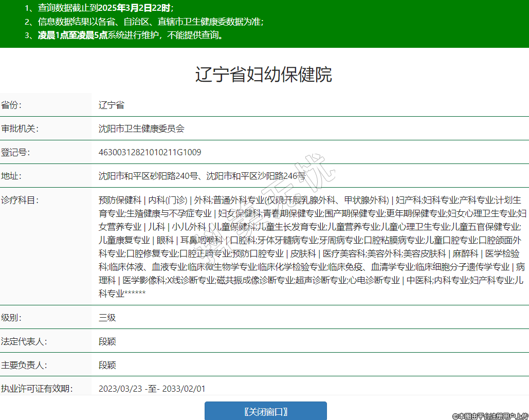
Task: Click the 法定代表人 field label
Action: click(23, 341)
